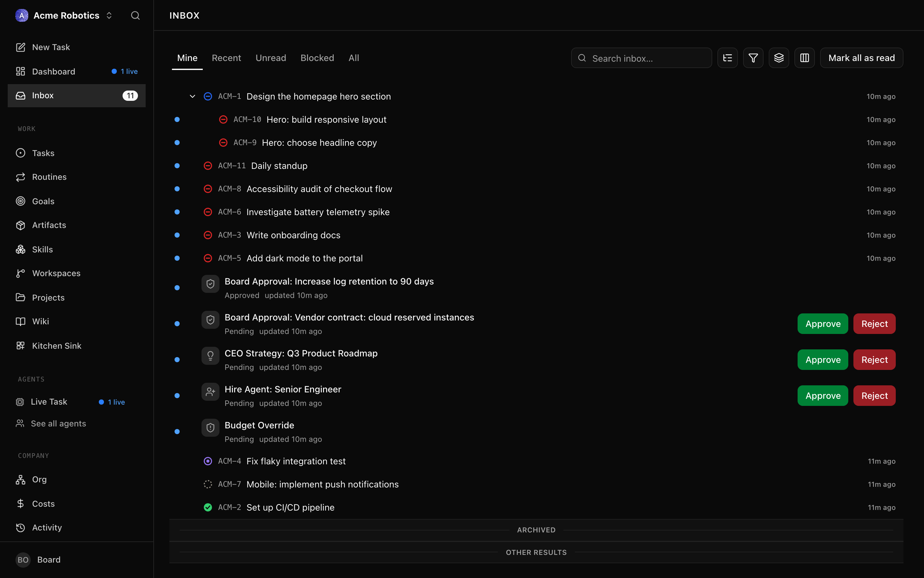Click the Acme Robotics workspace avatar
This screenshot has width=924, height=578.
coord(22,15)
